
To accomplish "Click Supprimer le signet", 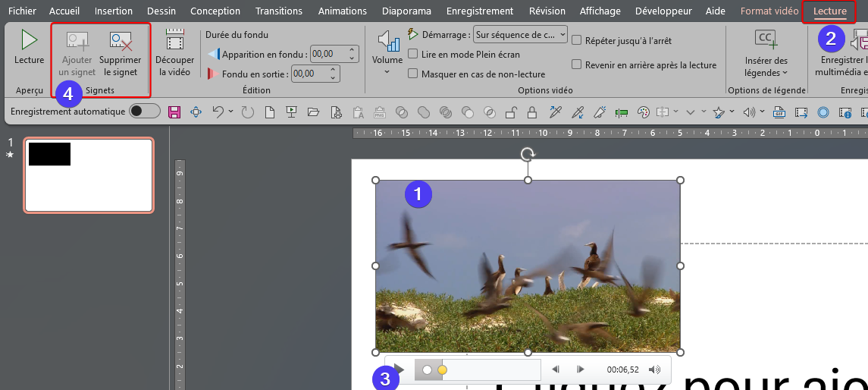I will (120, 55).
